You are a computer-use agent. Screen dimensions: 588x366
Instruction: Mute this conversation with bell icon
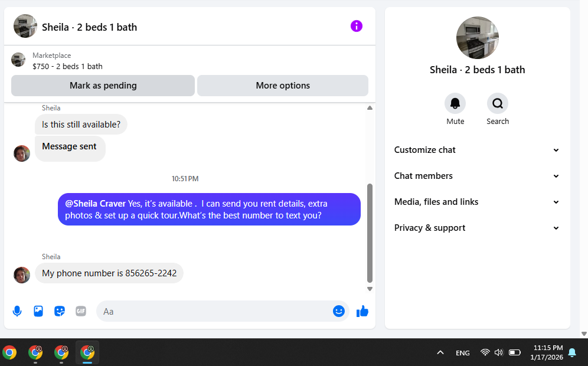455,104
